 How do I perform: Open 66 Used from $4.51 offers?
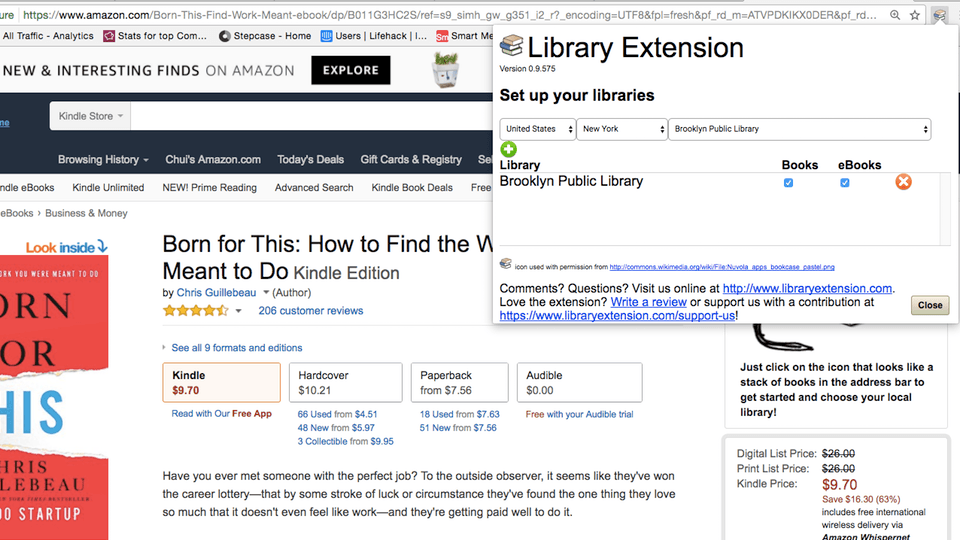coord(337,414)
